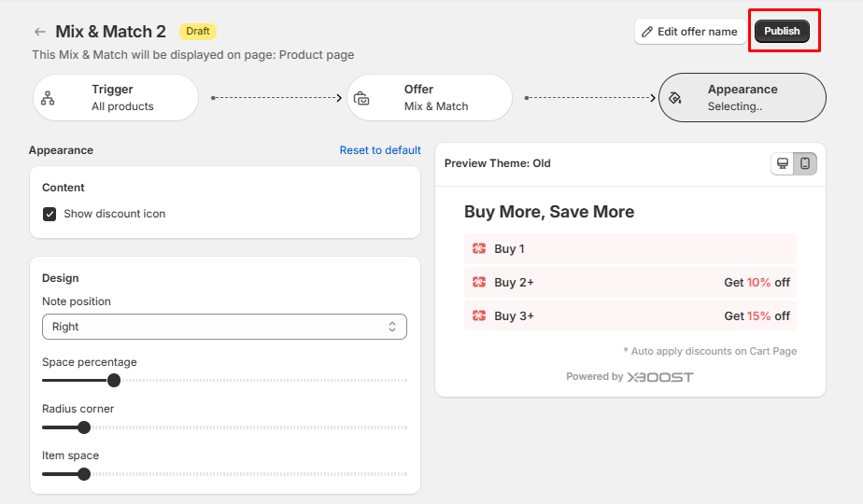
Task: Go to the Trigger All products step
Action: pos(116,98)
